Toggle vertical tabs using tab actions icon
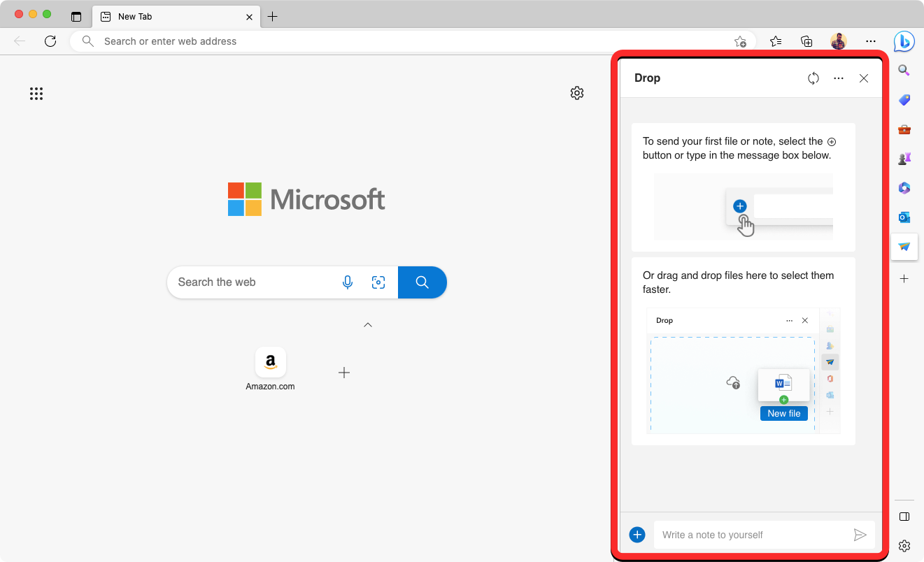The width and height of the screenshot is (924, 562). click(76, 17)
